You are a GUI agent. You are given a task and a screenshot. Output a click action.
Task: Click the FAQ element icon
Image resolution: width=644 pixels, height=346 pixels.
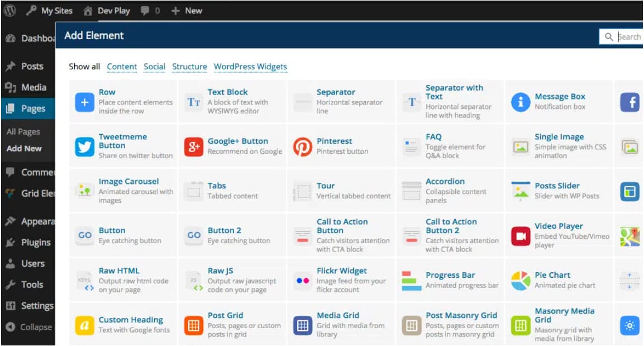[412, 146]
